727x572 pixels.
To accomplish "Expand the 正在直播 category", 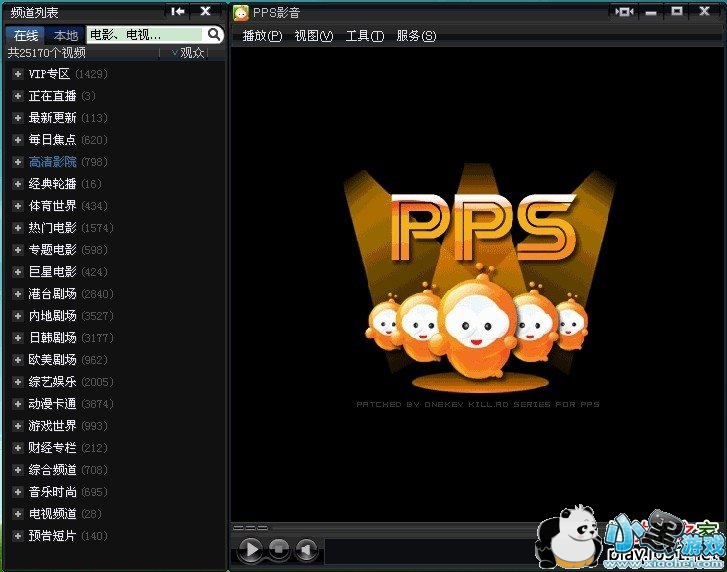I will coord(18,96).
